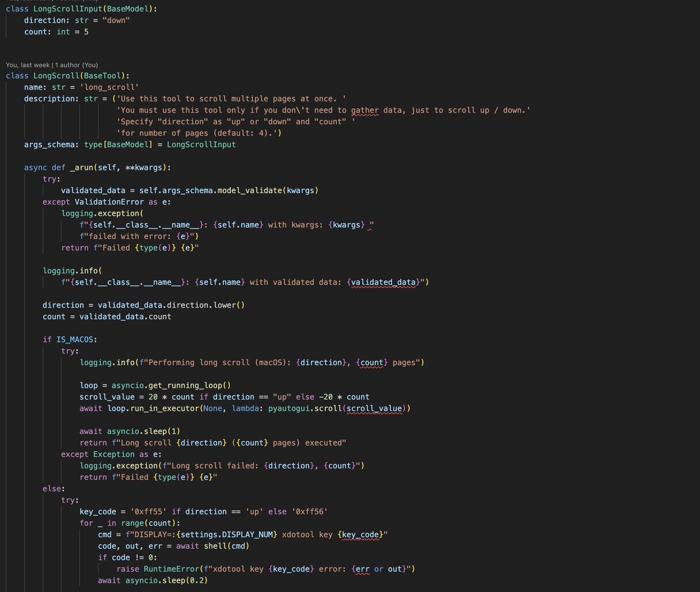Screen dimensions: 700x592
Task: Click the validated_data.direction.lower() expression
Action: tap(171, 305)
